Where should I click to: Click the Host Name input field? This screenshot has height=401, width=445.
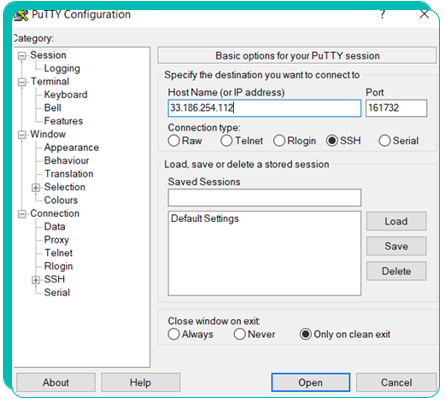(x=264, y=108)
